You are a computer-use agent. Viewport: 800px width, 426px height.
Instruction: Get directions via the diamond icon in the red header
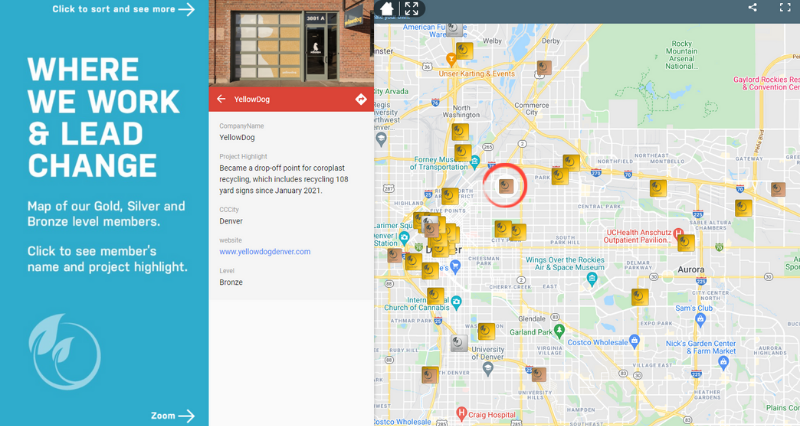coord(361,99)
